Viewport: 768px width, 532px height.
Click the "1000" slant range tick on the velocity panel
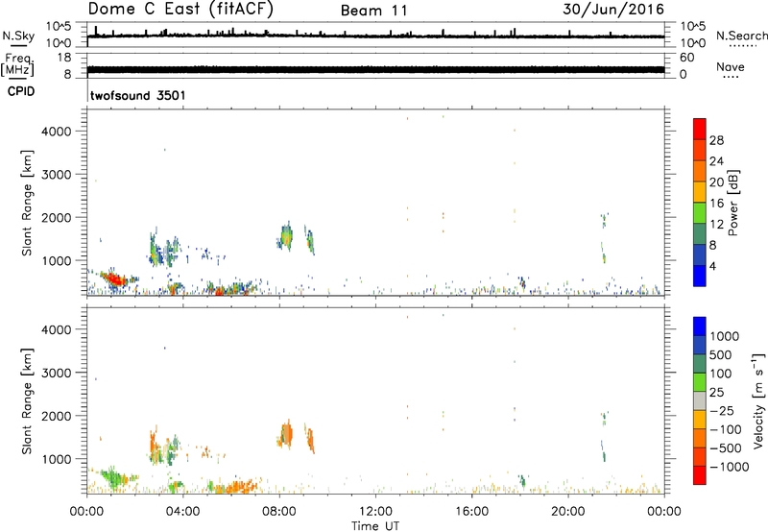(57, 459)
